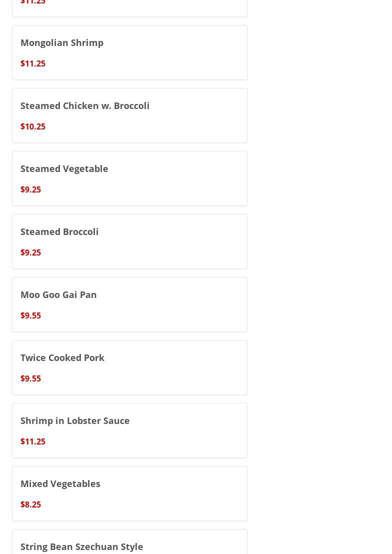Select the Mongolian Shrimp menu item
Screen dimensions: 392x554
pos(62,42)
